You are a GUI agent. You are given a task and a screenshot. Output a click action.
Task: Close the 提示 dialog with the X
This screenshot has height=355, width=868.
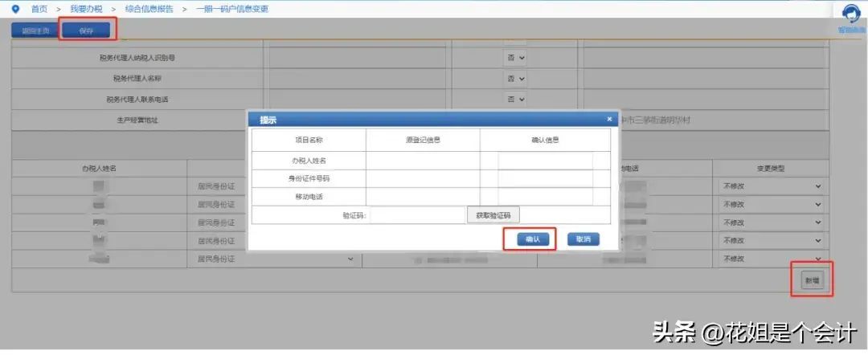609,119
